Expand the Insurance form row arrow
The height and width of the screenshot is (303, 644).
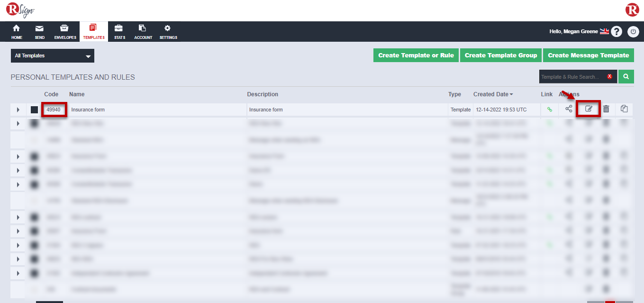(18, 110)
